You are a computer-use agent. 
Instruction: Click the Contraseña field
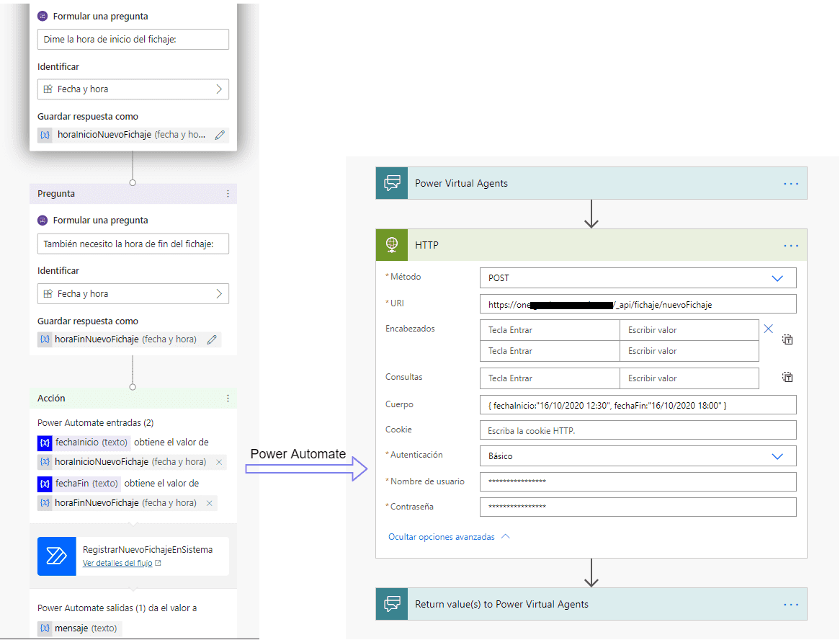tap(638, 507)
